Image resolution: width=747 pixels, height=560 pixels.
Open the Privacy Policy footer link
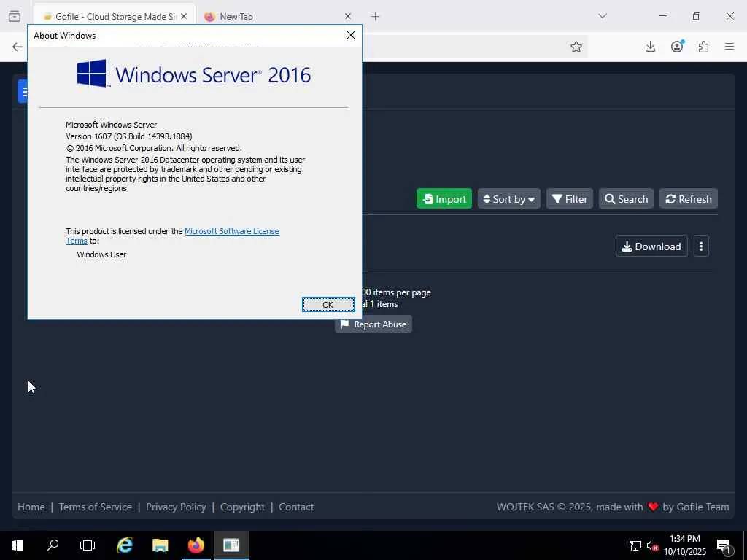tap(176, 507)
